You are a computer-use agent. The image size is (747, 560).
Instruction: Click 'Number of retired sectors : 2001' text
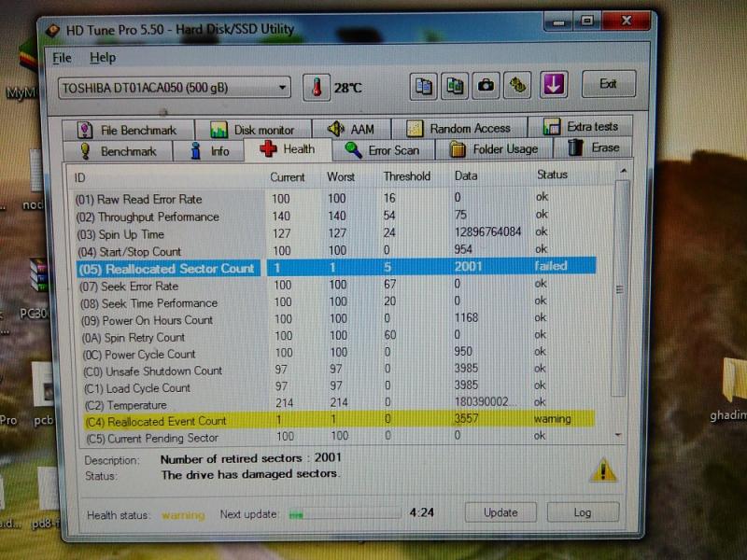[x=250, y=458]
